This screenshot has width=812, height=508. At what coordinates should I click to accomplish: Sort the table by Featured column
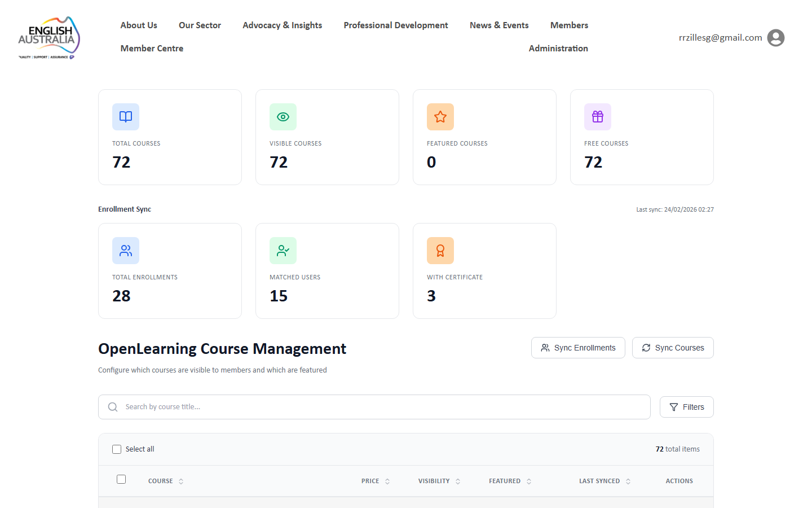[x=510, y=481]
